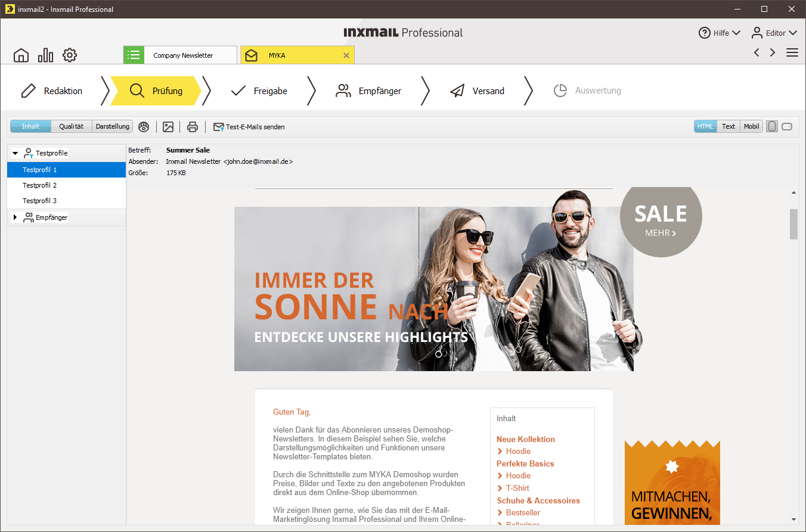Select Testprofil 2
Screen dimensions: 806x532
click(66, 185)
